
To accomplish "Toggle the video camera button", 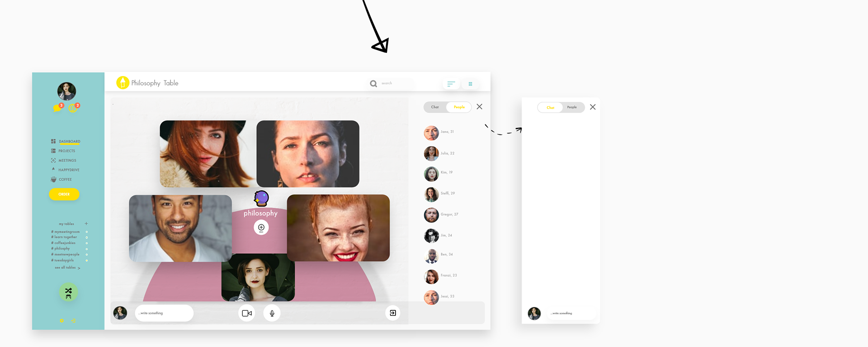I will pos(247,313).
